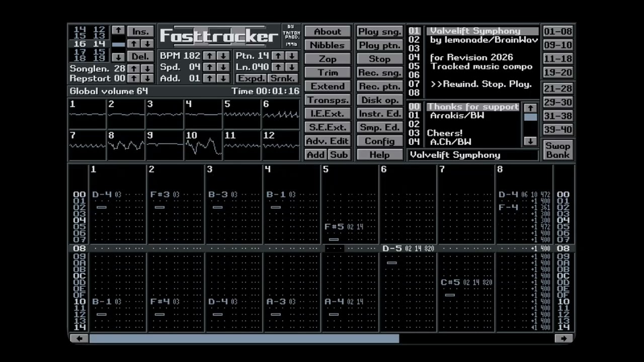The width and height of the screenshot is (644, 362).
Task: Increase pattern length Ln. with up arrow
Action: 278,67
